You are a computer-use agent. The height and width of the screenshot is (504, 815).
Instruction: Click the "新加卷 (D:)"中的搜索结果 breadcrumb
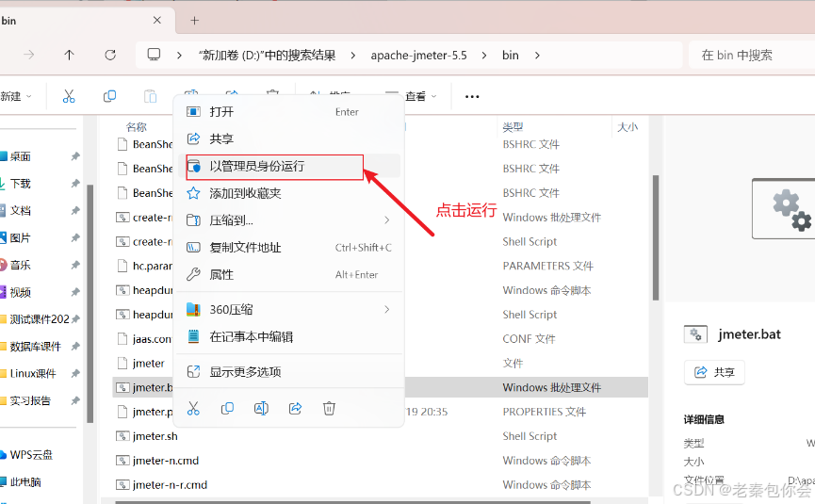(268, 55)
